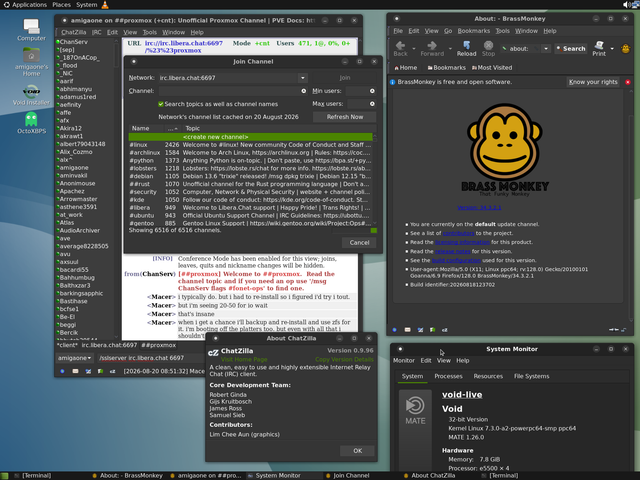Select ChanServ in the user list
This screenshot has height=480, width=640.
[x=84, y=42]
